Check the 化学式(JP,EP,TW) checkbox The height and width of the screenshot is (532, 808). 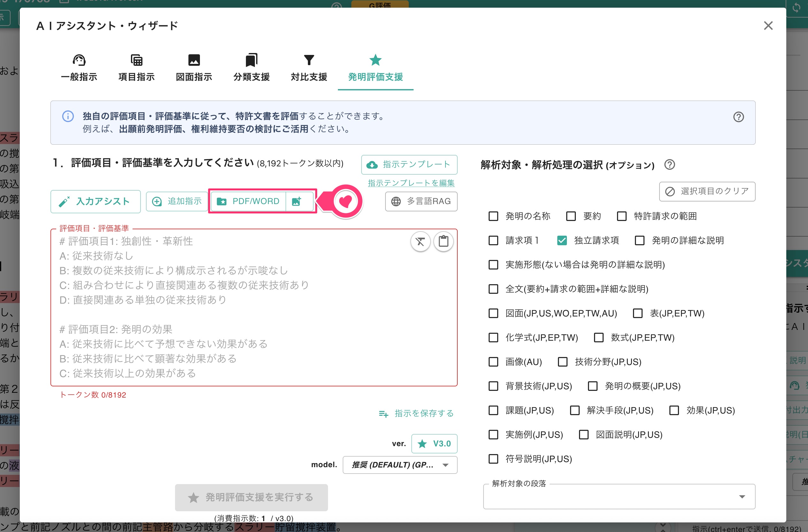click(x=493, y=338)
